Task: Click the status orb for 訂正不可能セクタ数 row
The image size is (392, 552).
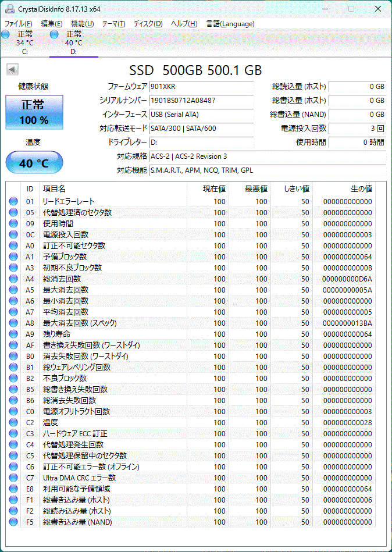Action: click(13, 245)
